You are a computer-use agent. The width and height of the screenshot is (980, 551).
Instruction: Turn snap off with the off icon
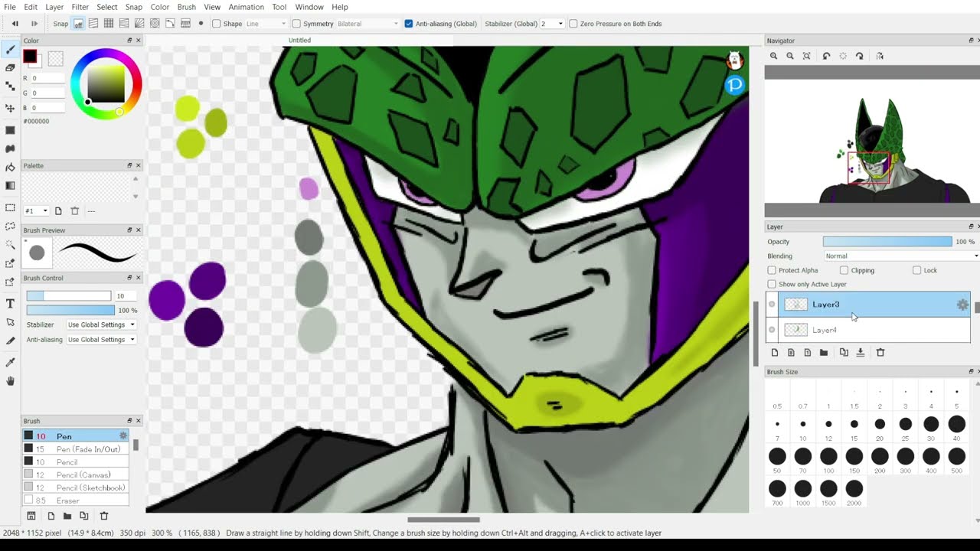click(78, 24)
